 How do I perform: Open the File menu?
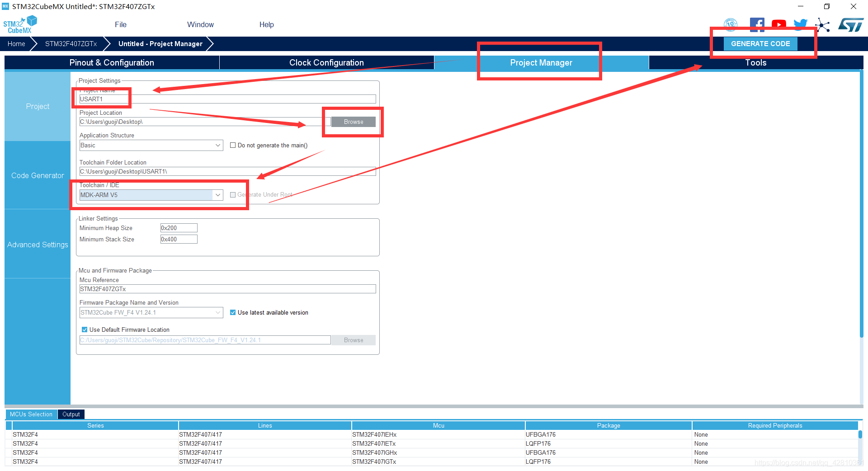(121, 24)
